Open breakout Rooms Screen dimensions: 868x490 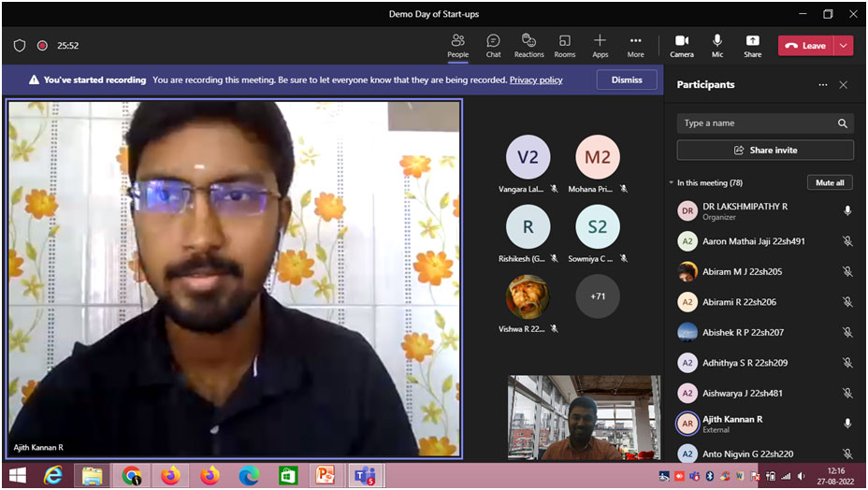click(565, 44)
